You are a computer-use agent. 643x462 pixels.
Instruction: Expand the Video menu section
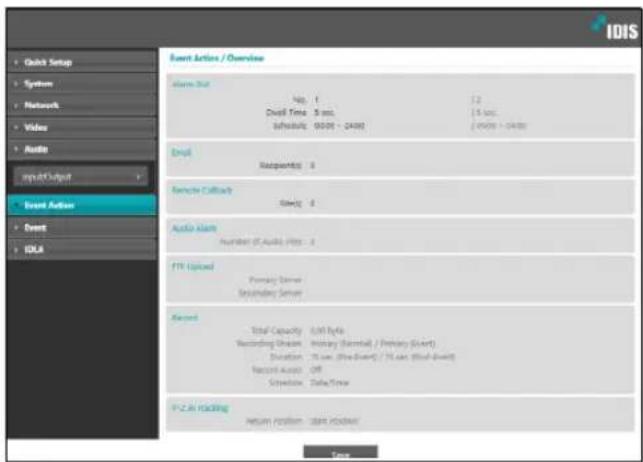coord(82,127)
